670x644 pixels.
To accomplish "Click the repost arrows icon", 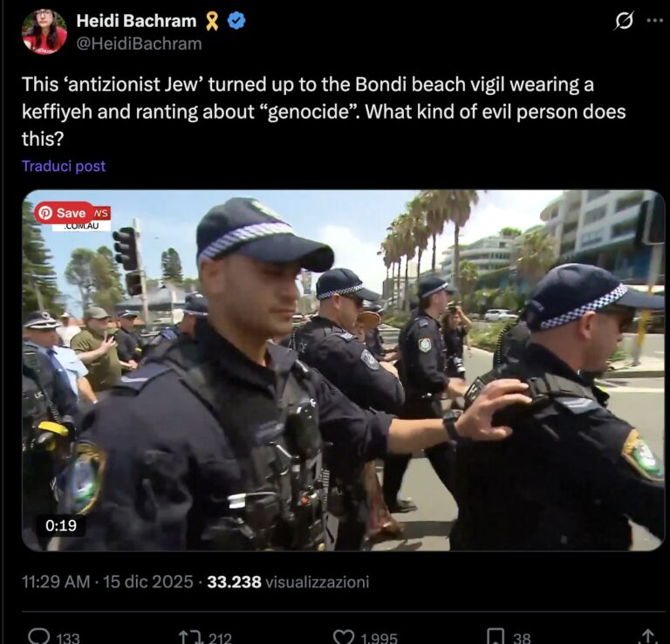I will pyautogui.click(x=189, y=637).
